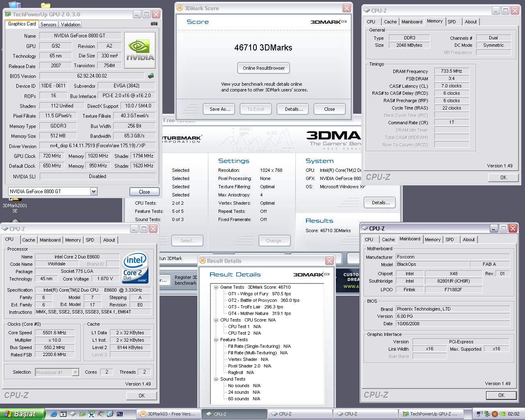Screen dimensions: 525x420
Task: Switch to 3DMark03 taskbar button
Action: [168, 414]
